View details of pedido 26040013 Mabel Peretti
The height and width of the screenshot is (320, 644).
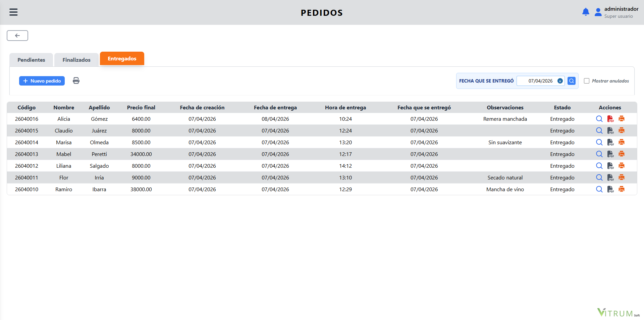click(599, 154)
